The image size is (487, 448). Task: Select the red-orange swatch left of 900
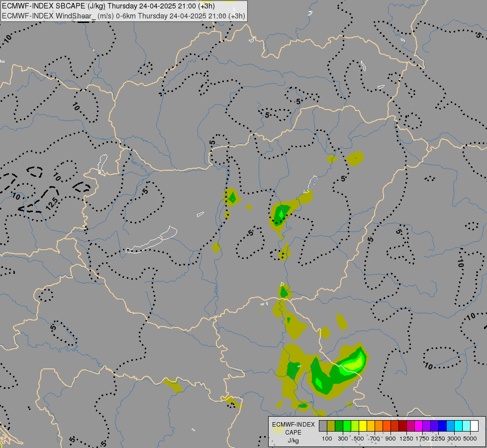coord(387,426)
